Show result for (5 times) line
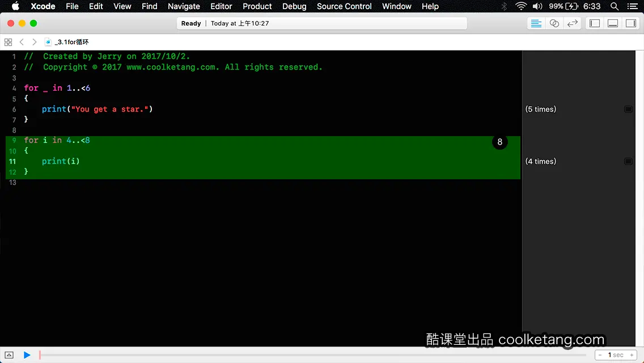644x363 pixels. [x=628, y=109]
